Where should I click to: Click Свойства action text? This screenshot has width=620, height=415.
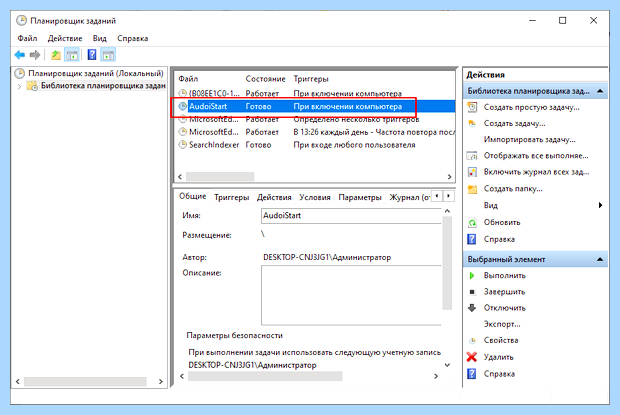pos(501,340)
